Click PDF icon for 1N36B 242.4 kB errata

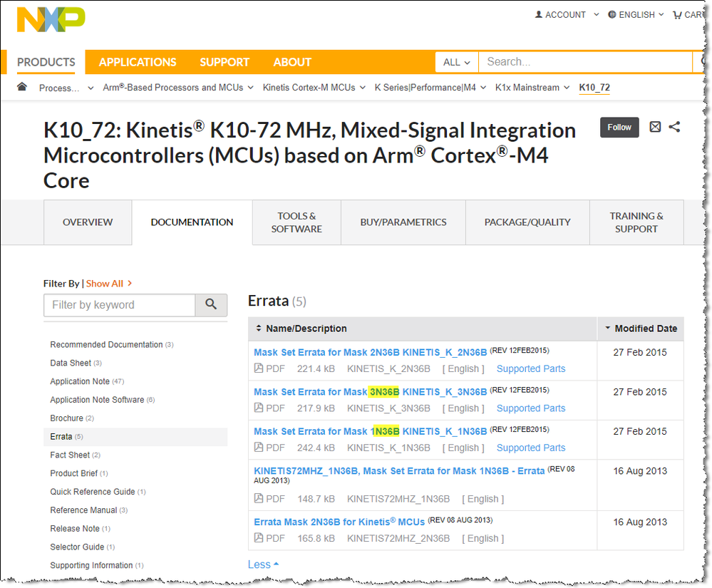pyautogui.click(x=259, y=448)
